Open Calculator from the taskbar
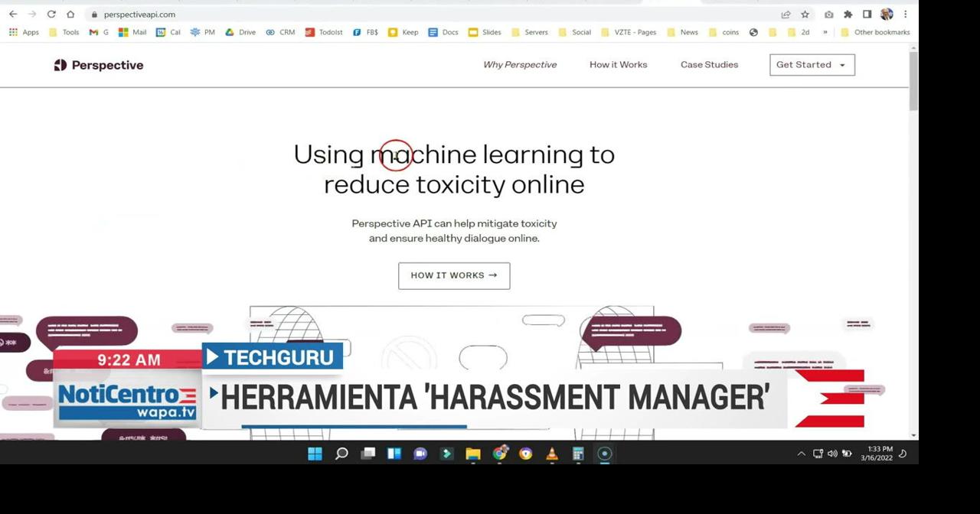This screenshot has height=514, width=980. point(578,454)
